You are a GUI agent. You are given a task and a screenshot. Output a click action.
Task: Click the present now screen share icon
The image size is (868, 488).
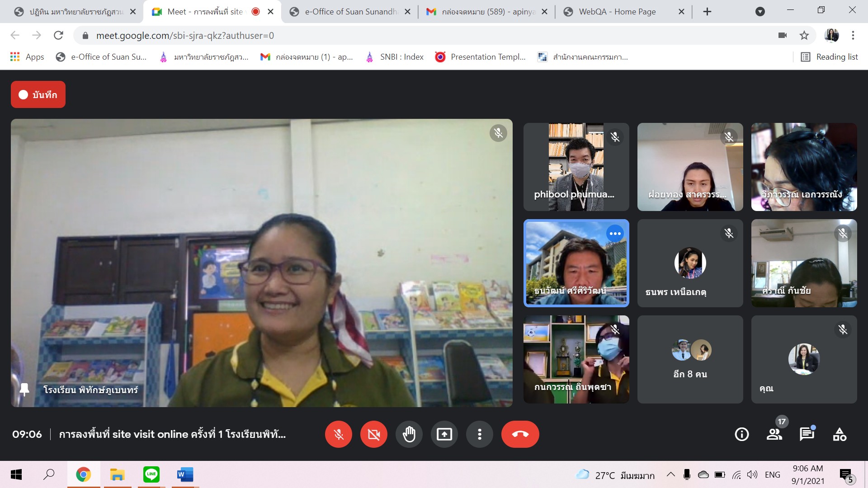click(444, 434)
